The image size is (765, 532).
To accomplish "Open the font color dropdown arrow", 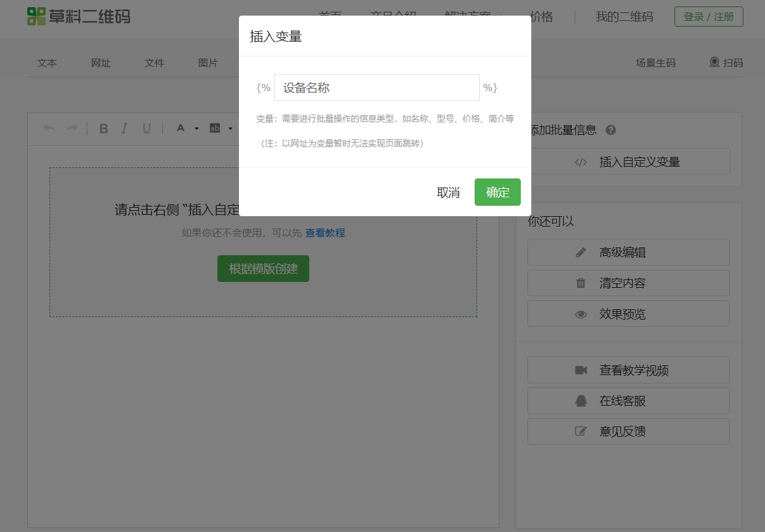I will click(197, 128).
